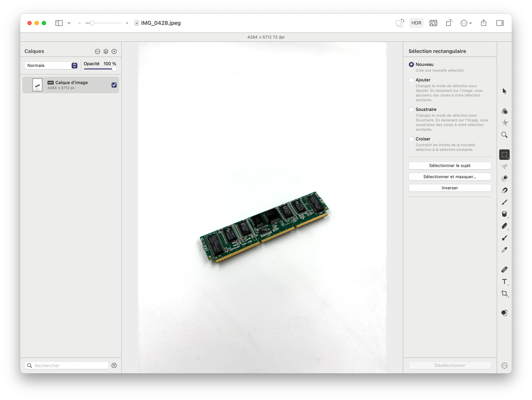Select the Magnetic Selection tool

tap(504, 190)
